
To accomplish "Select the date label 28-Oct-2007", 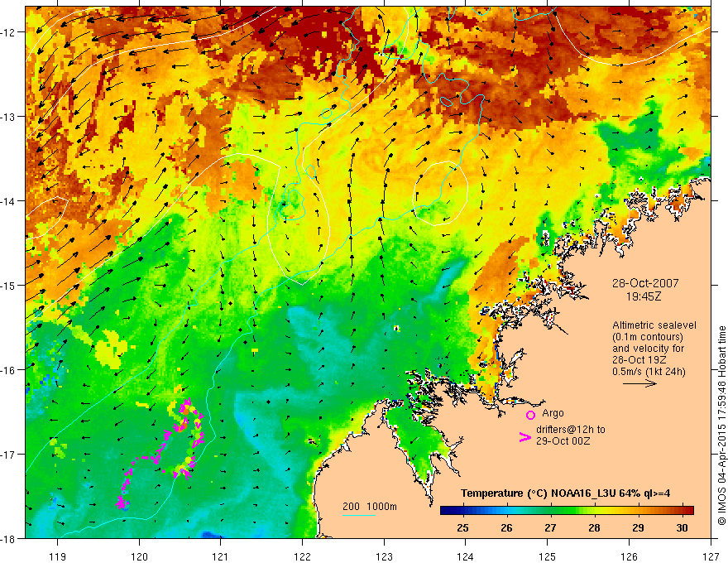I will coord(645,283).
